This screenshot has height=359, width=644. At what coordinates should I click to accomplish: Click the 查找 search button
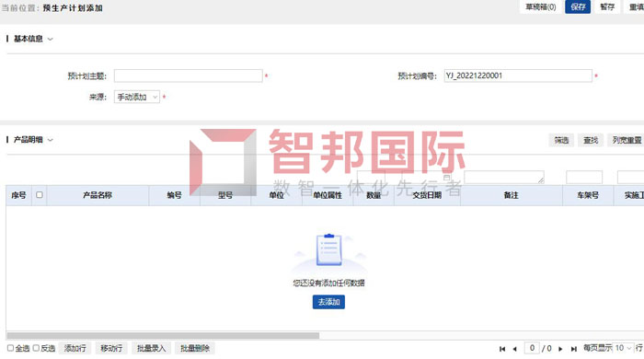click(591, 141)
